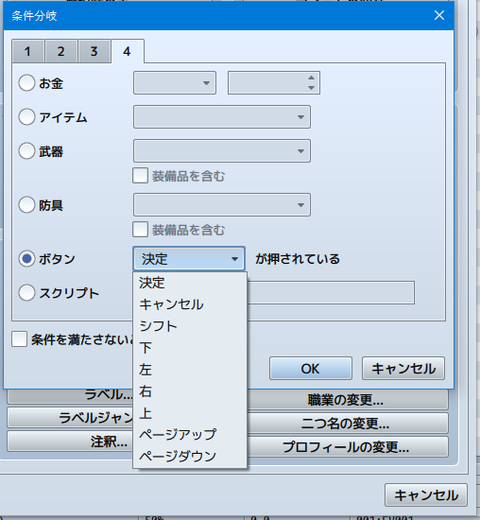Open the 防具 dropdown

222,205
